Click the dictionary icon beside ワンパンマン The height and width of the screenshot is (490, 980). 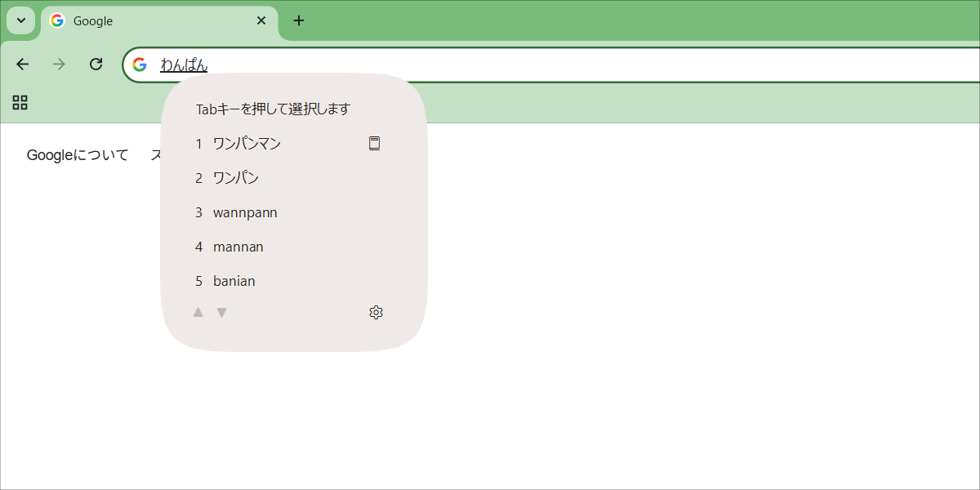374,143
